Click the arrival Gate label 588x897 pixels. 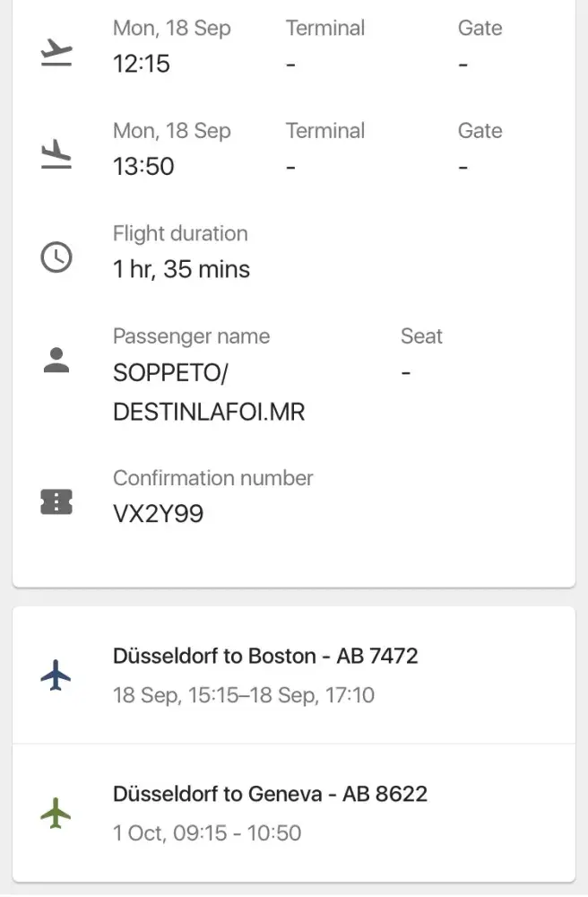point(480,131)
